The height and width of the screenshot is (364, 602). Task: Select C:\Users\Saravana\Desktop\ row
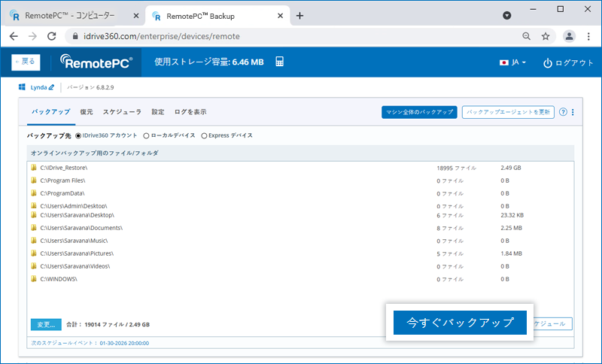pyautogui.click(x=300, y=215)
